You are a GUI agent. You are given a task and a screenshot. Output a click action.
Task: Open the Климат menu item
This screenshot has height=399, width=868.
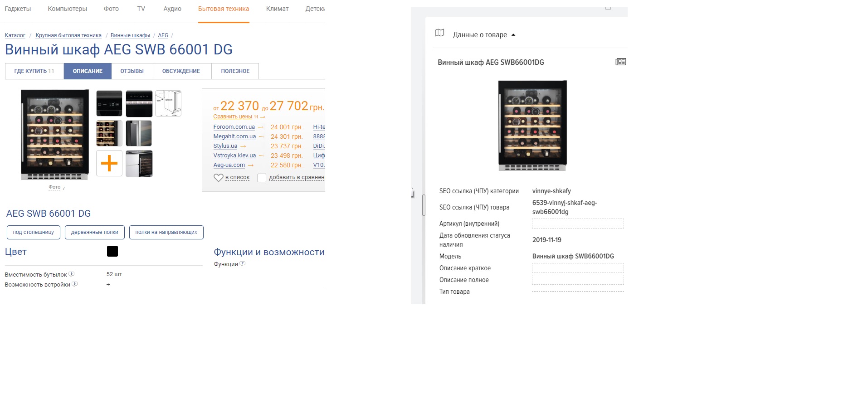click(277, 9)
